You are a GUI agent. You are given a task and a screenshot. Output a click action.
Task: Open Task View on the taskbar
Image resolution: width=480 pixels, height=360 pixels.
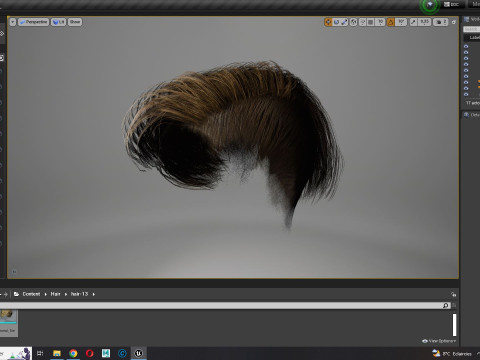[40, 353]
